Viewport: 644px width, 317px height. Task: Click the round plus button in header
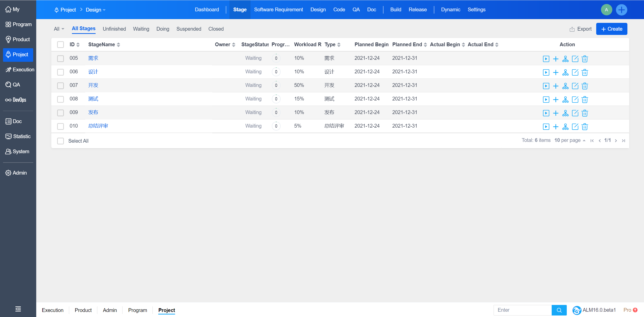[621, 10]
